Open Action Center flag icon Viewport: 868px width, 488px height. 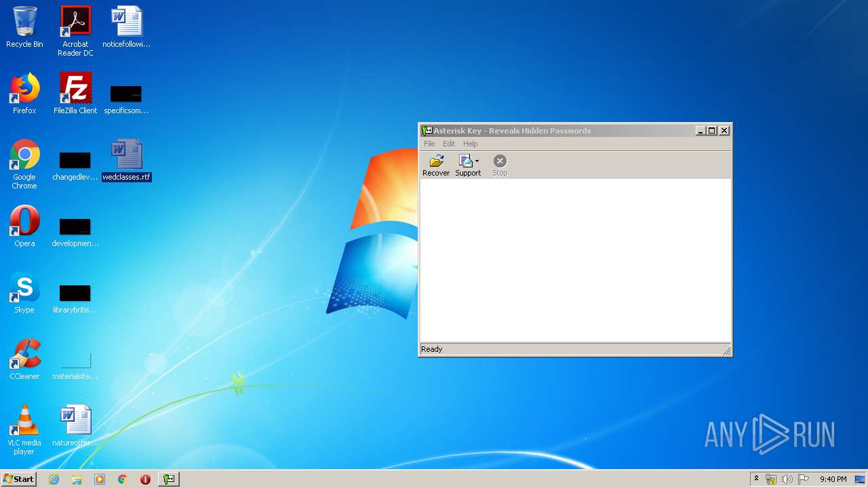803,479
